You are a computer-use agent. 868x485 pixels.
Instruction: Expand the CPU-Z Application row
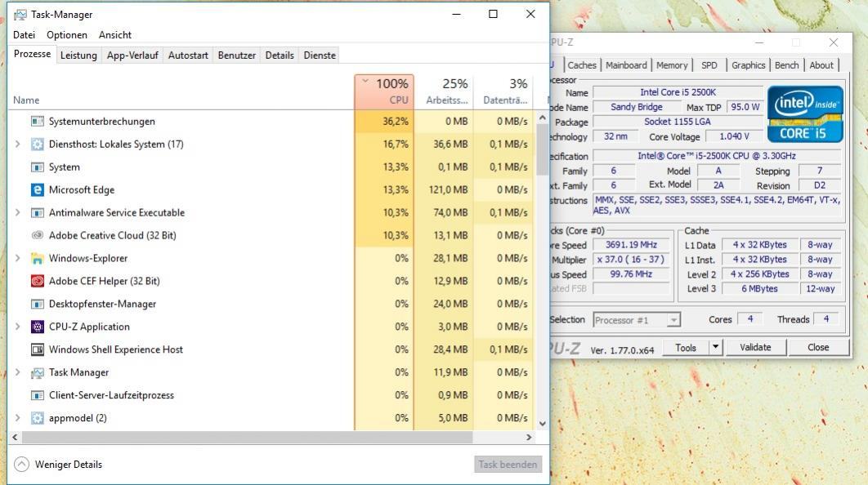coord(18,327)
